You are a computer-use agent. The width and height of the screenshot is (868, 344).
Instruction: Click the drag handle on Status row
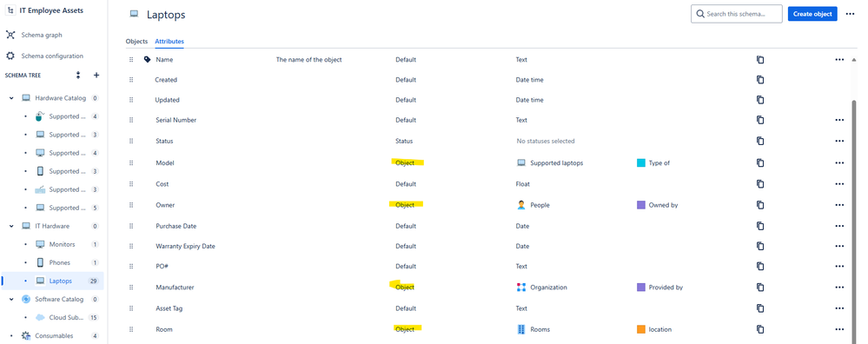[131, 141]
